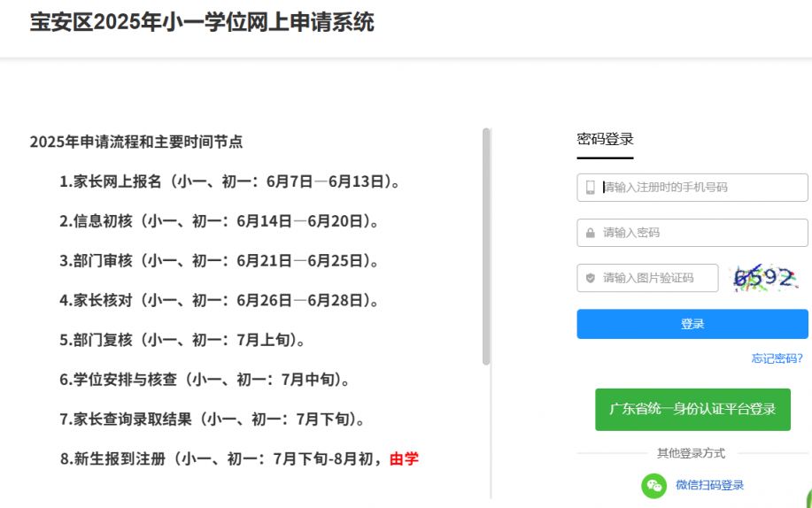Focus the 请输入注册时的手机号码 input field
This screenshot has height=508, width=812.
692,188
